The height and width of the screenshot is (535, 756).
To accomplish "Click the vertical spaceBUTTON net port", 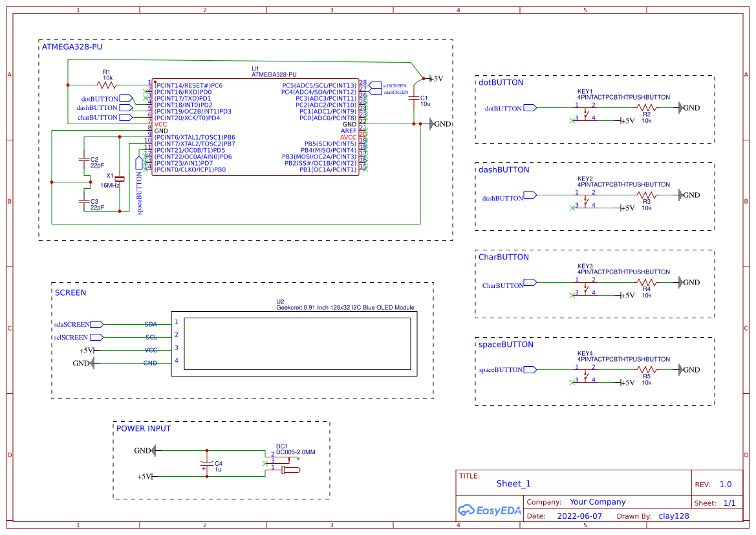I will 139,163.
